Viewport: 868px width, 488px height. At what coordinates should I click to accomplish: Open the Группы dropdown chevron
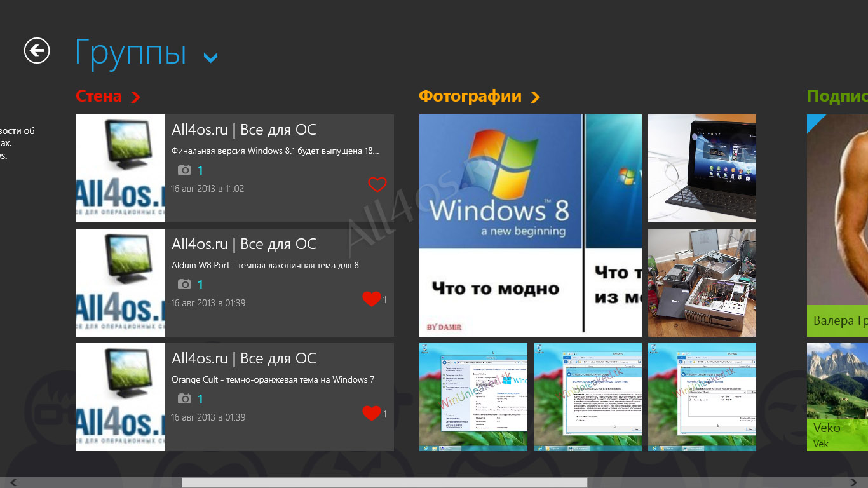(210, 58)
